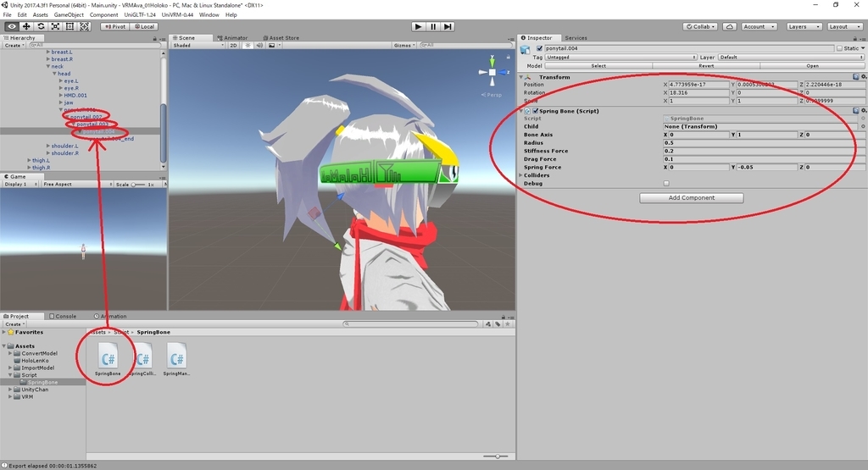This screenshot has width=868, height=470.
Task: Collapse the Transform component
Action: coord(520,77)
